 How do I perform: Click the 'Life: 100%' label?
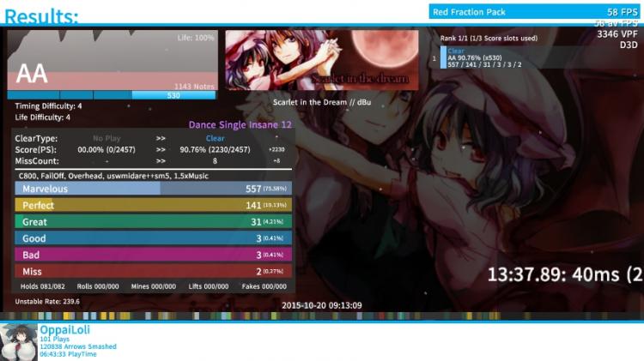pos(196,38)
